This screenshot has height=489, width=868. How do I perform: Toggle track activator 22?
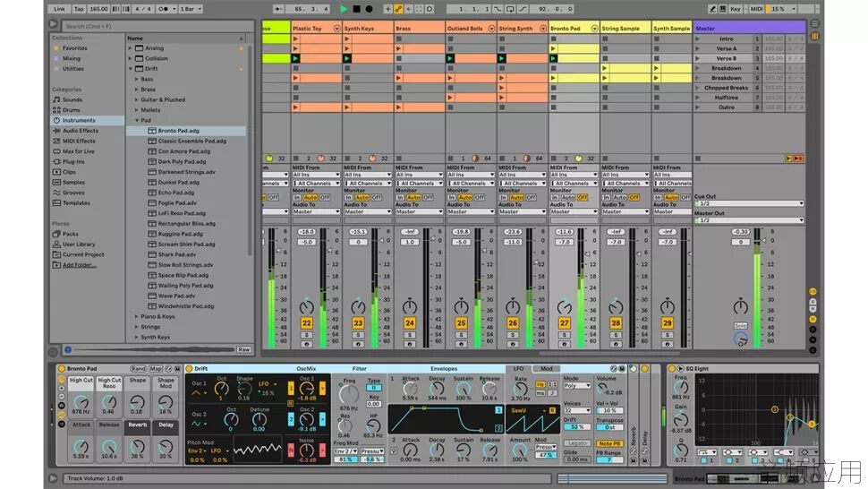pos(307,322)
